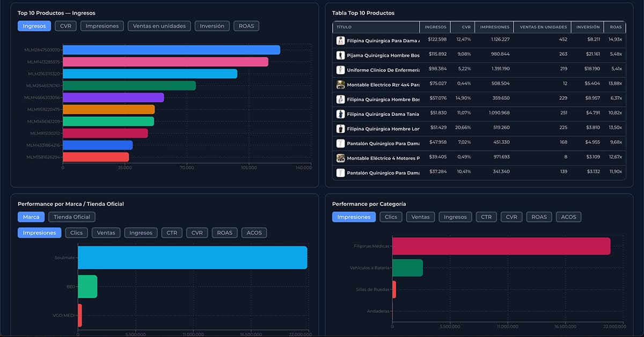This screenshot has height=337, width=644.
Task: Sort table by Impresiones column header
Action: (494, 27)
